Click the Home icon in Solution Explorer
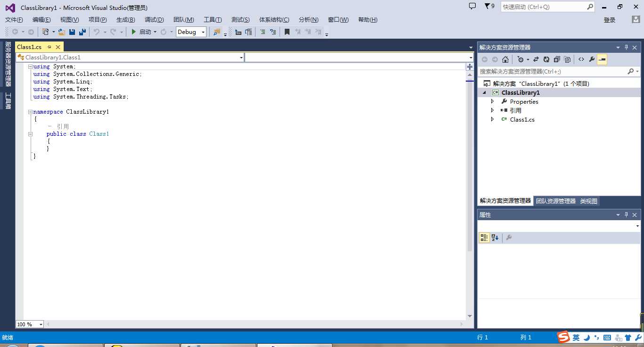Screen dimensions: 644x347 tap(505, 59)
